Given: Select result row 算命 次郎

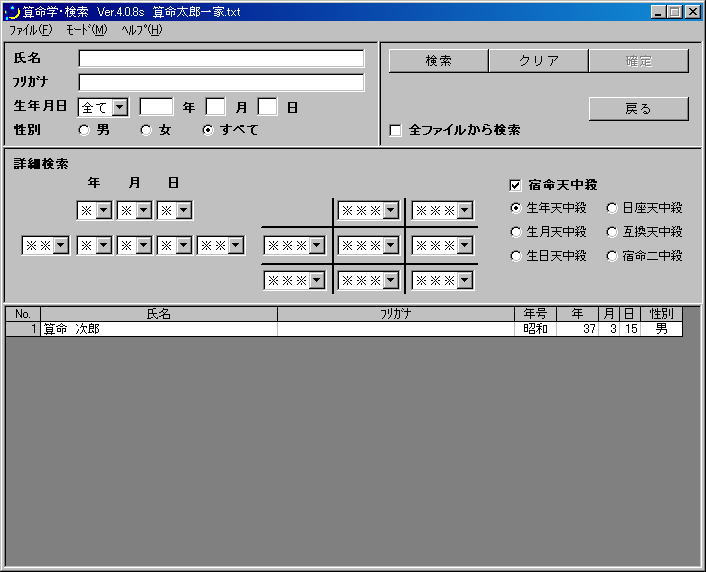Looking at the screenshot, I should click(344, 329).
